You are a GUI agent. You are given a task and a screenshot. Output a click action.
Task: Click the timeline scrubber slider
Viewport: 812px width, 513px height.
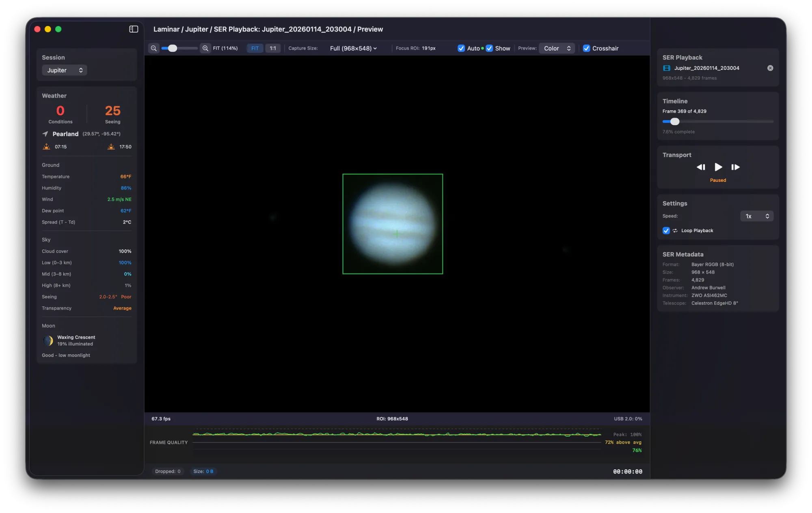[675, 121]
